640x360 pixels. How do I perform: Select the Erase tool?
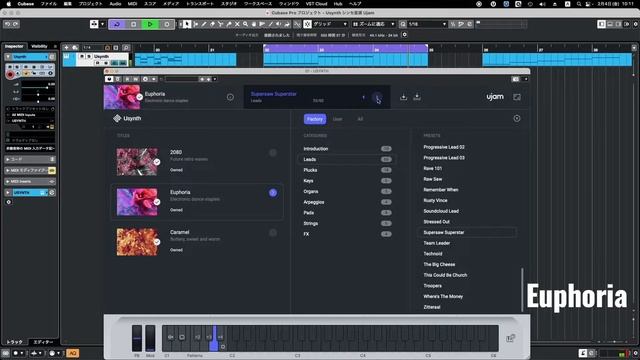coord(212,24)
